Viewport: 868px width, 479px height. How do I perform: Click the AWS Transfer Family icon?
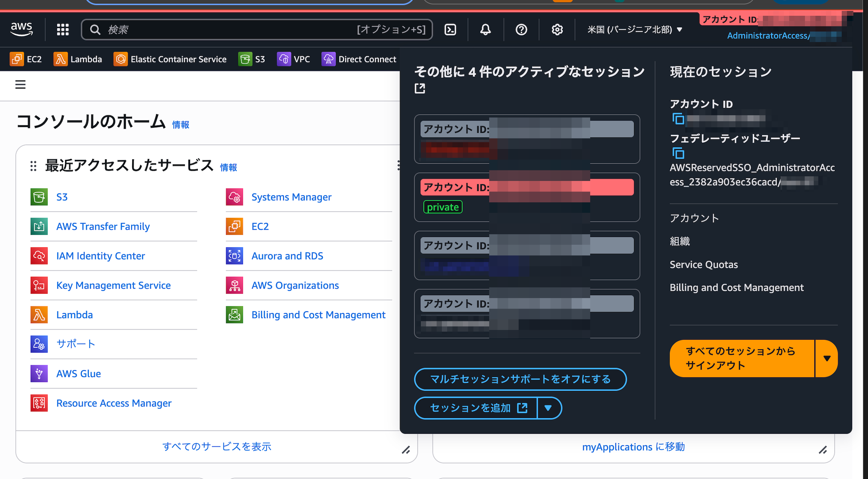click(x=39, y=226)
